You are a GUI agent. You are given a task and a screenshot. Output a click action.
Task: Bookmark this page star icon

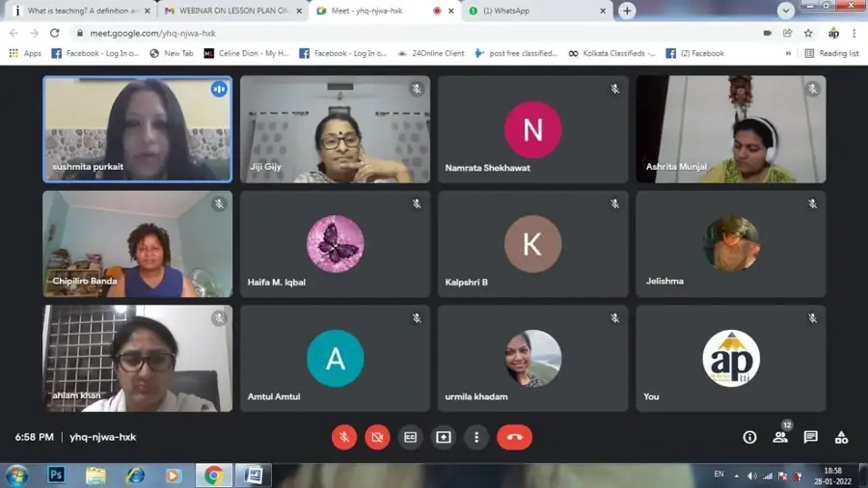tap(808, 33)
